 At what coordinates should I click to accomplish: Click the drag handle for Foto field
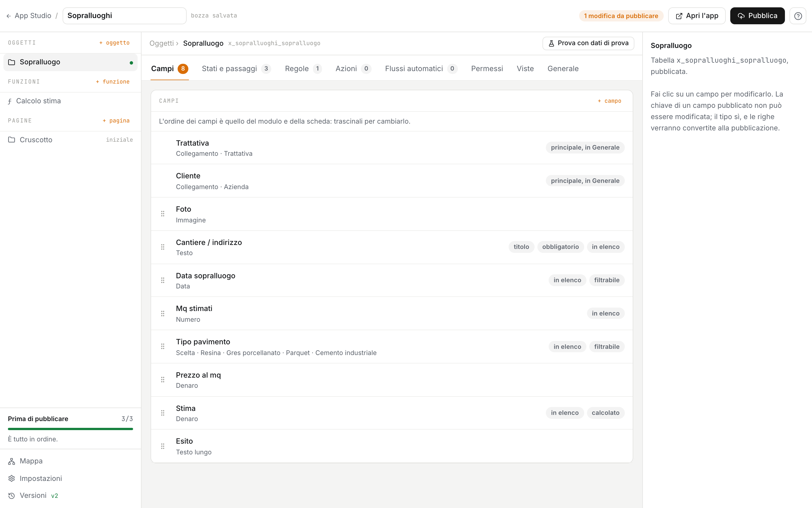[x=163, y=214]
